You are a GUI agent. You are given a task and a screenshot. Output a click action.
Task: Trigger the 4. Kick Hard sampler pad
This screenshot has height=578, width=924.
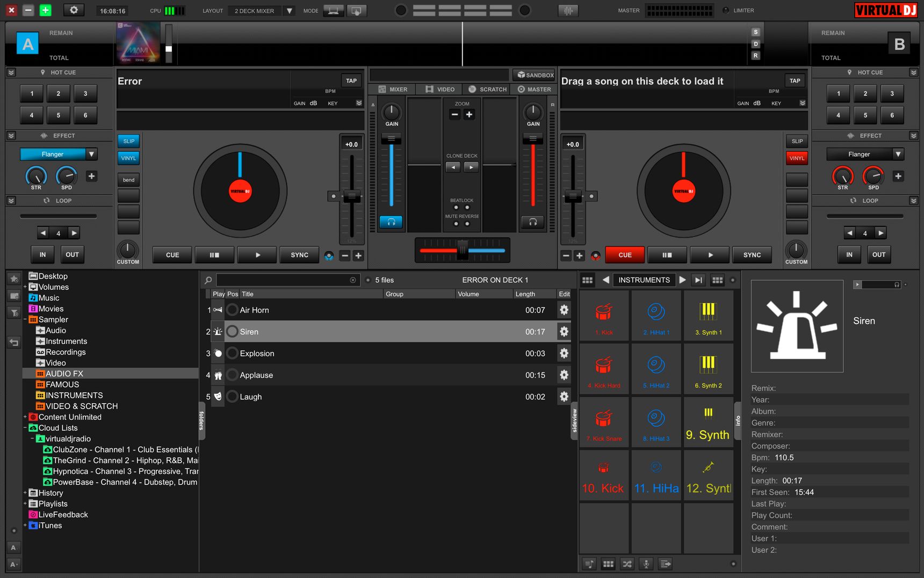(x=604, y=368)
